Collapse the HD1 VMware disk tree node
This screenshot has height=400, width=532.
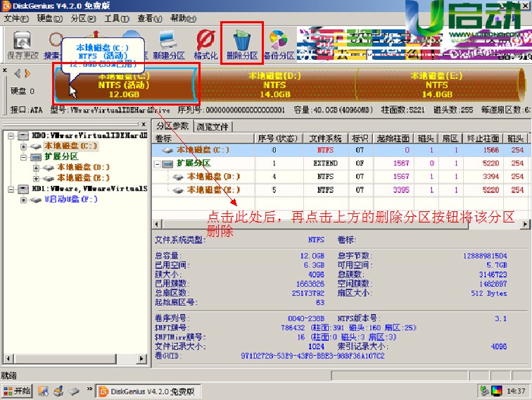pyautogui.click(x=11, y=189)
